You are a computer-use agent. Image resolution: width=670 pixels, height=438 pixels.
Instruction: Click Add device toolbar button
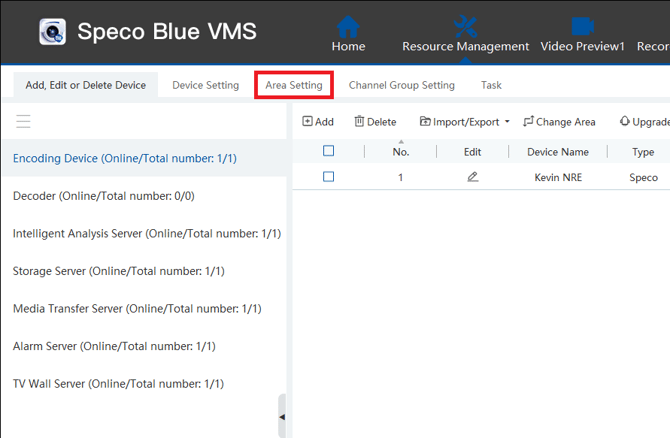tap(318, 122)
